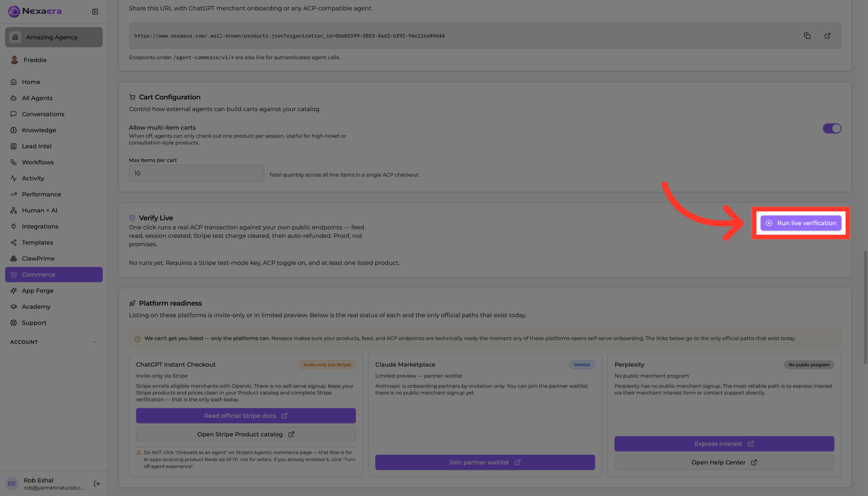This screenshot has height=496, width=868.
Task: Open Human + AI section
Action: (54, 210)
